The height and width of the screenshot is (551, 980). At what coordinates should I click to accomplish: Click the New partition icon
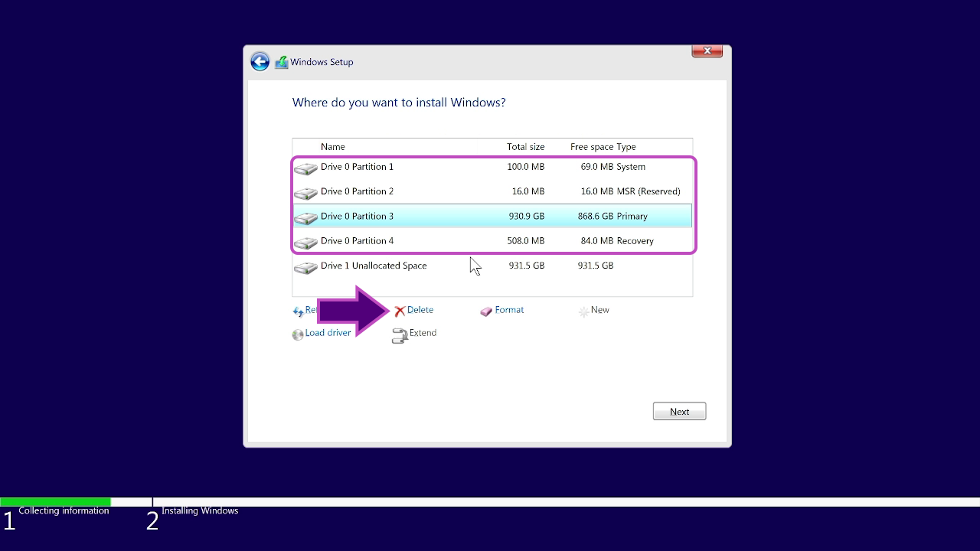pyautogui.click(x=586, y=310)
